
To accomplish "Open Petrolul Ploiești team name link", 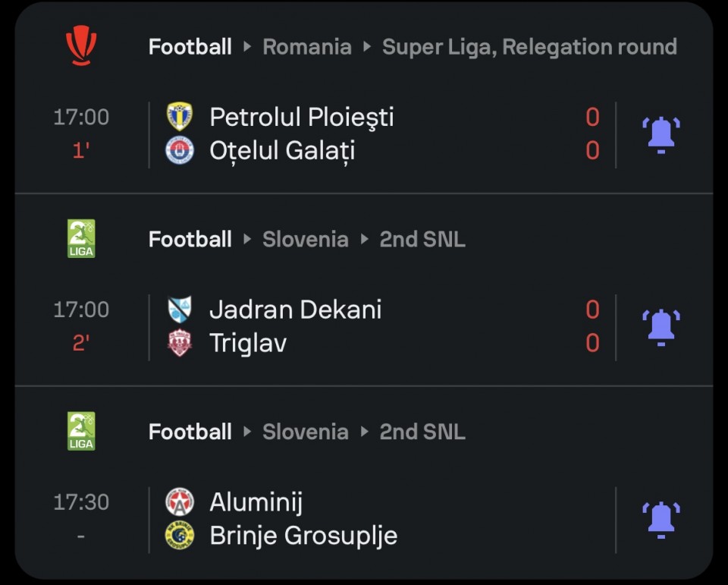I will point(301,117).
